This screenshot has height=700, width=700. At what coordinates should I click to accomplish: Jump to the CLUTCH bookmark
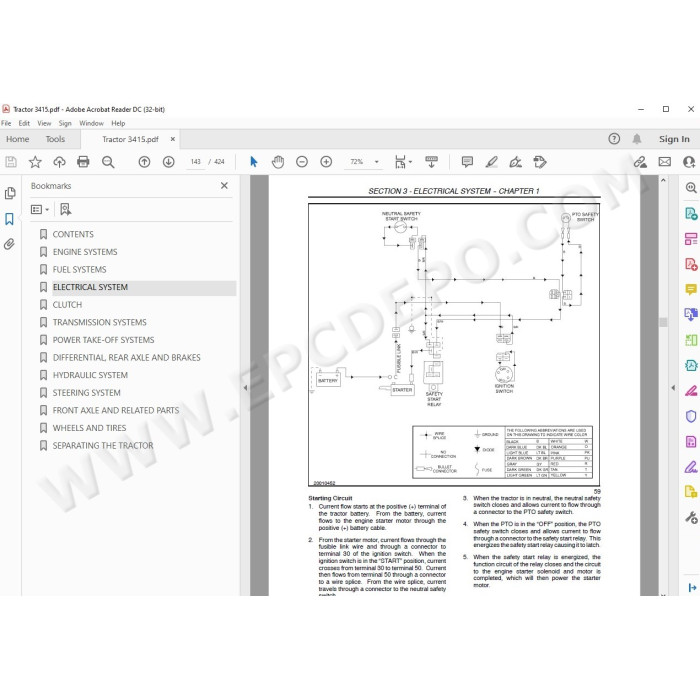pos(67,304)
